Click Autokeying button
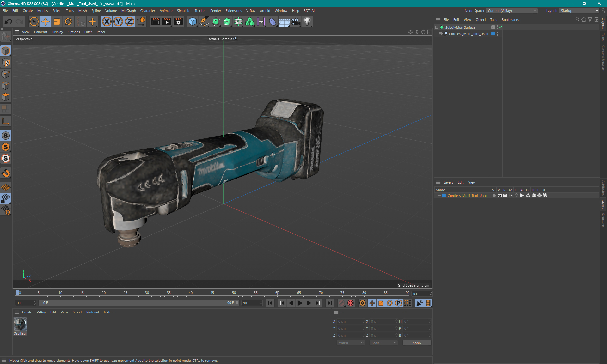This screenshot has width=607, height=364. click(351, 303)
